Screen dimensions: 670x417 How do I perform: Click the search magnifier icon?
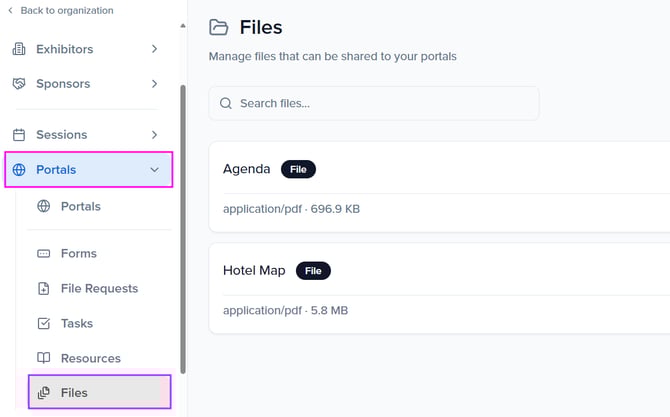pos(226,104)
